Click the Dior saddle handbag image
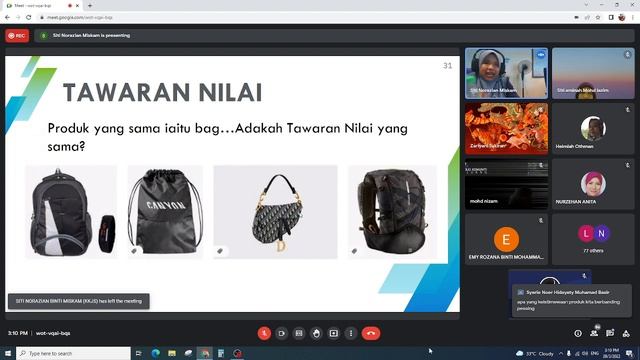The width and height of the screenshot is (640, 360). click(x=276, y=212)
